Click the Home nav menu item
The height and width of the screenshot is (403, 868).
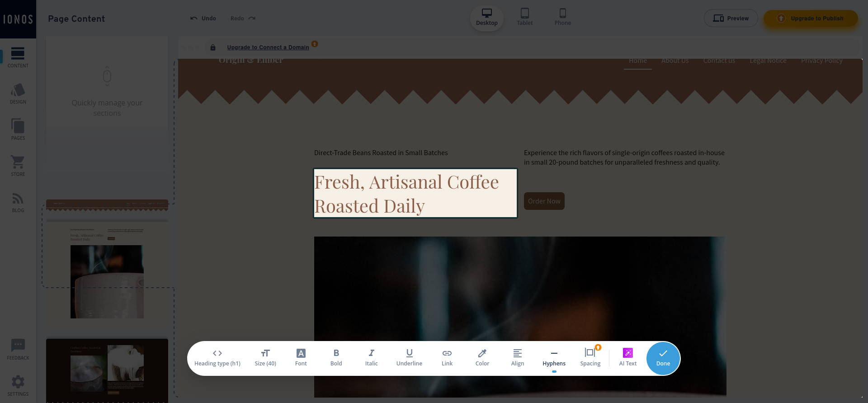point(638,61)
